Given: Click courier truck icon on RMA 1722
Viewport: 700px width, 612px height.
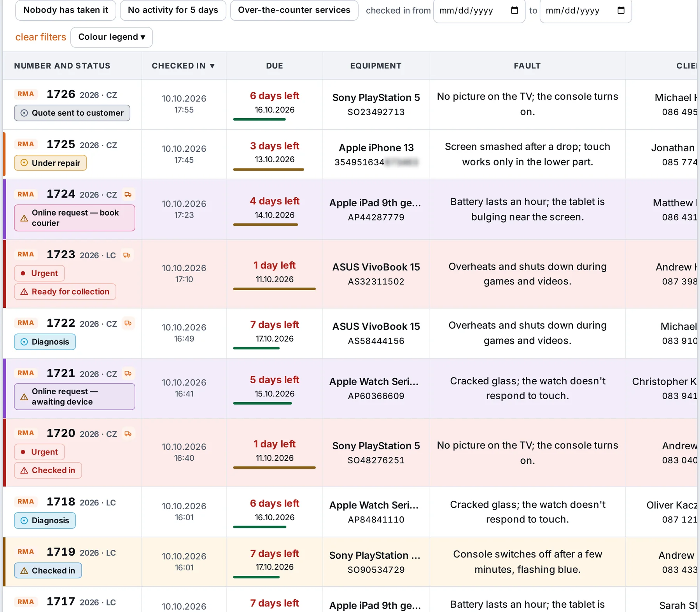Looking at the screenshot, I should click(x=128, y=323).
